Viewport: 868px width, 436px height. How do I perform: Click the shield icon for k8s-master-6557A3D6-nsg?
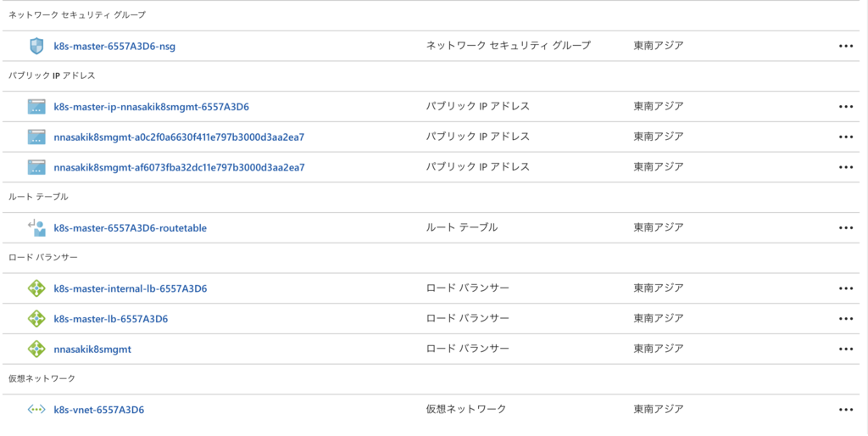(x=36, y=46)
